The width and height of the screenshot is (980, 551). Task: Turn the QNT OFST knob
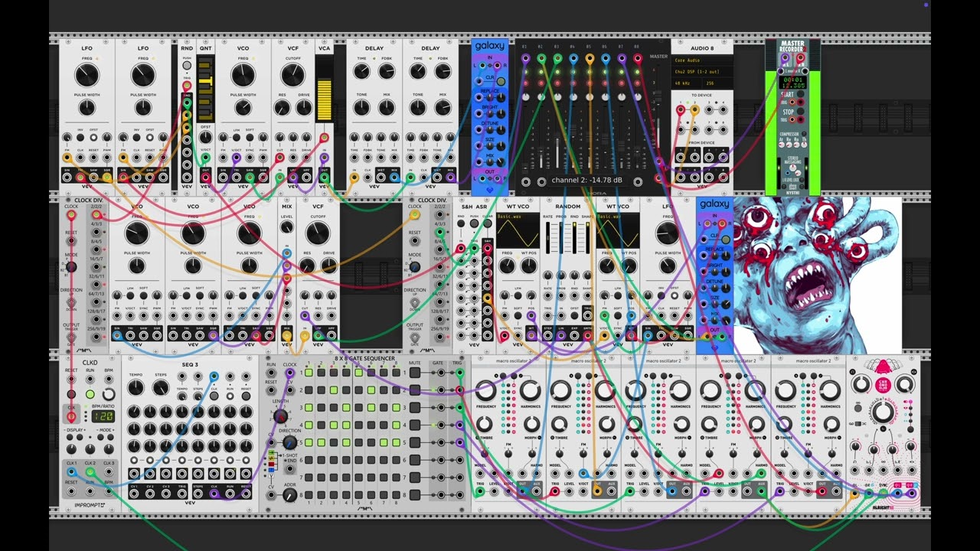205,138
